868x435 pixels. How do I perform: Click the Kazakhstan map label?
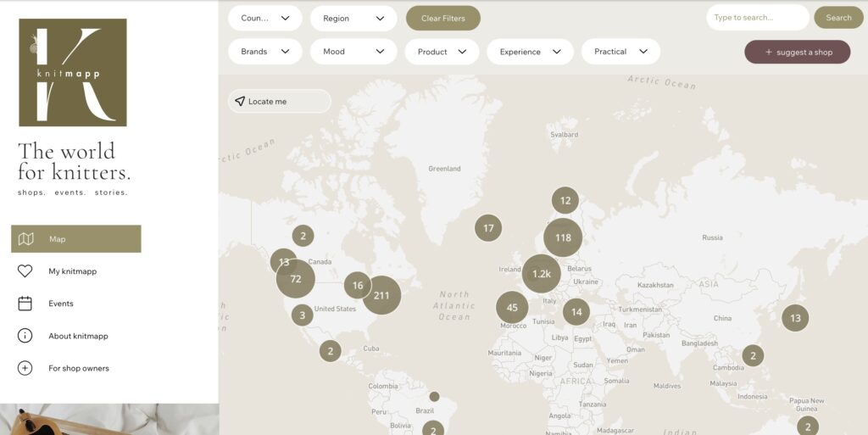[655, 285]
